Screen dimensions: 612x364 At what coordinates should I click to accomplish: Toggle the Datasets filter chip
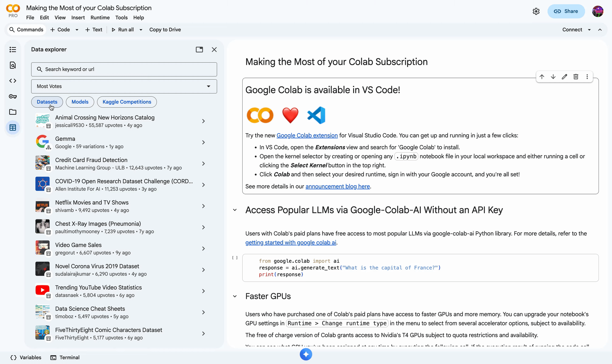click(x=47, y=102)
